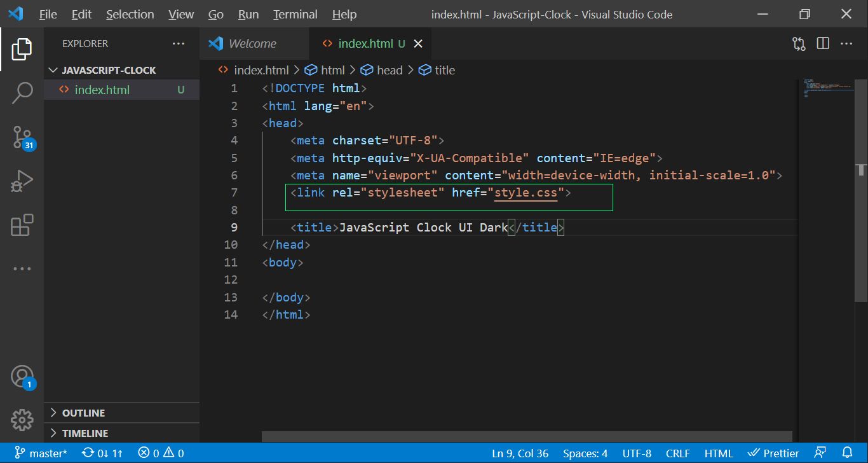Click the <body> tag on line 11
The height and width of the screenshot is (463, 868).
283,262
